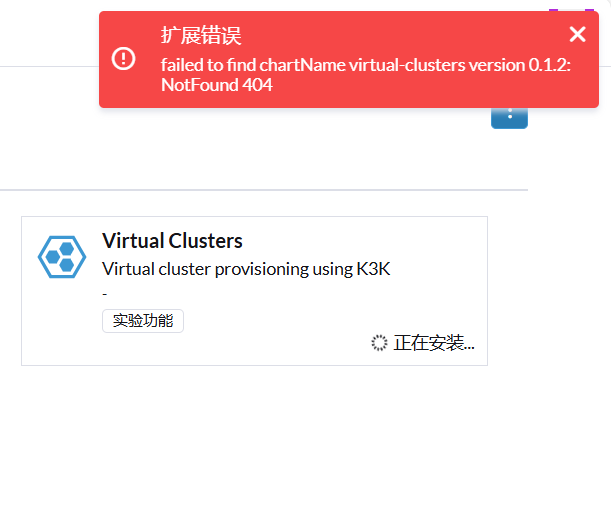
Task: Click the purple-edged avatar behind the toast
Action: click(x=571, y=10)
